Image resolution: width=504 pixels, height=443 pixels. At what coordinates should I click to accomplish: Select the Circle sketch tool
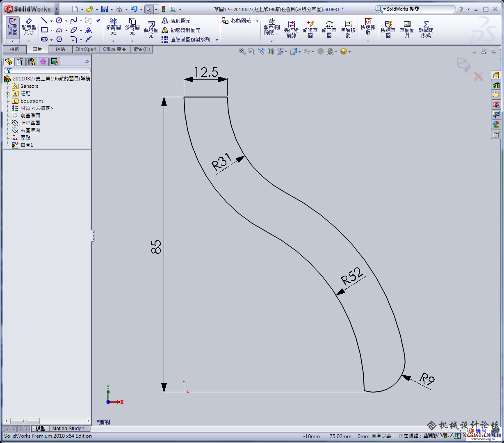(59, 21)
